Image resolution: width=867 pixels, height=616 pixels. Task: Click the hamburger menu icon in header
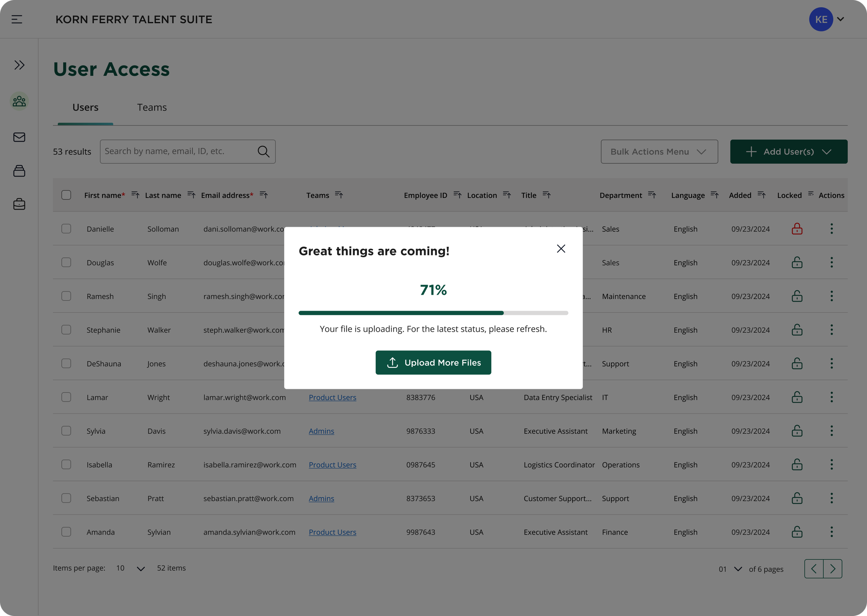click(17, 19)
